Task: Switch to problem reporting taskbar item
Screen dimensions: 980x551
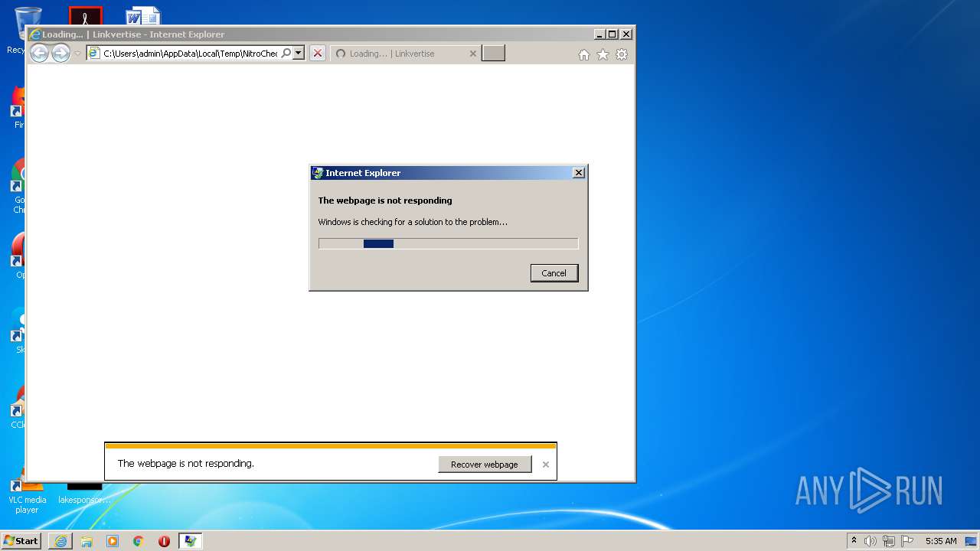Action: point(190,541)
